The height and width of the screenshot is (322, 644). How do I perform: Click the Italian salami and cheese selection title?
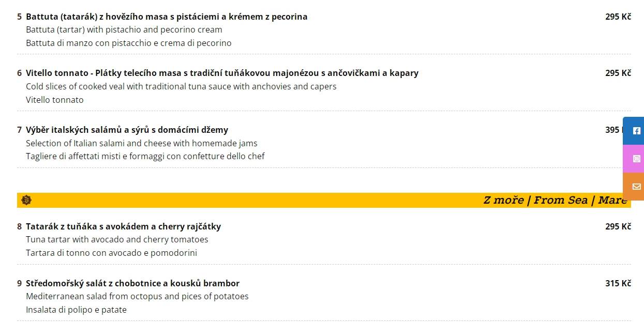(x=127, y=130)
